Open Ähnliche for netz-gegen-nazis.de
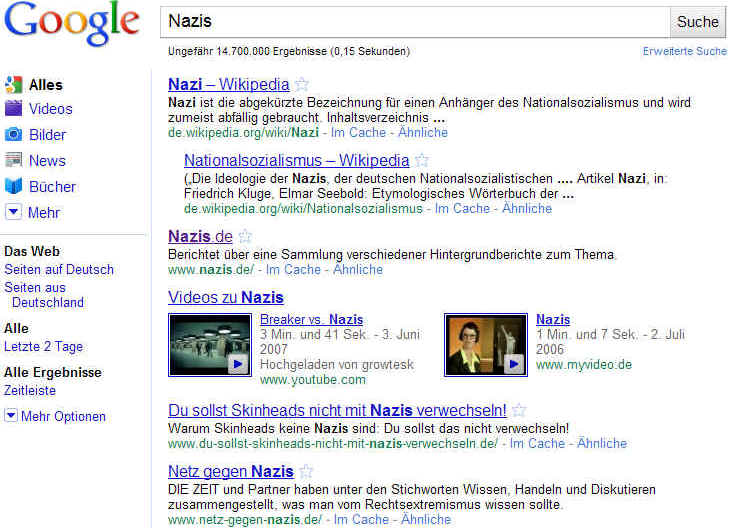Screen dimensions: 733x528 pyautogui.click(x=426, y=519)
